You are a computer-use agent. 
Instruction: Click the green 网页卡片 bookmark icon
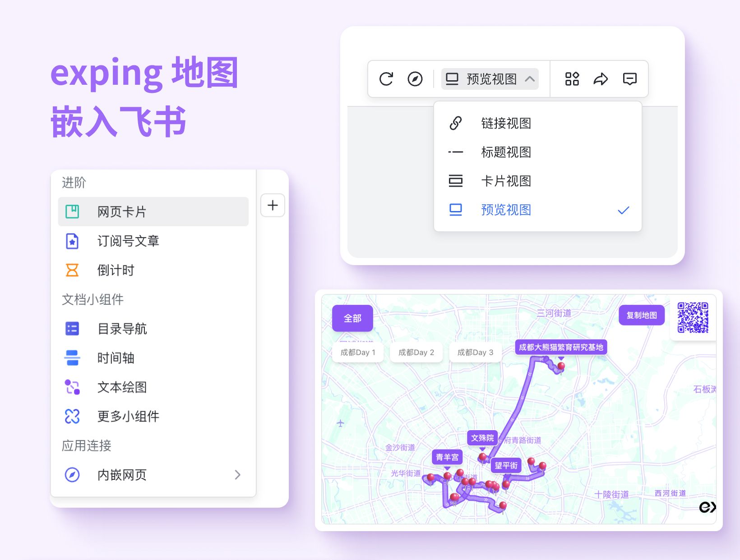[x=72, y=211]
